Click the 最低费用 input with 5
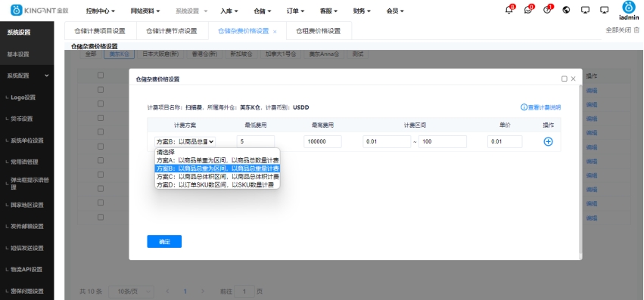 (256, 141)
